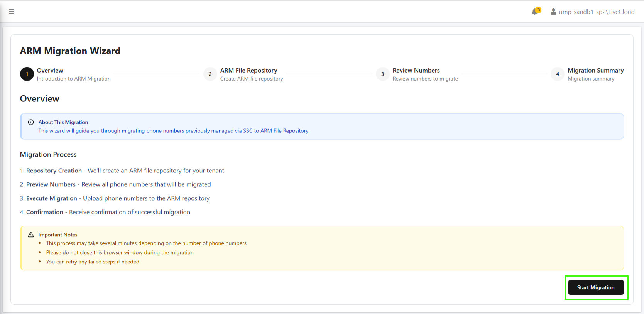Click the Overview step label in the stepper
The width and height of the screenshot is (644, 314).
pos(50,70)
